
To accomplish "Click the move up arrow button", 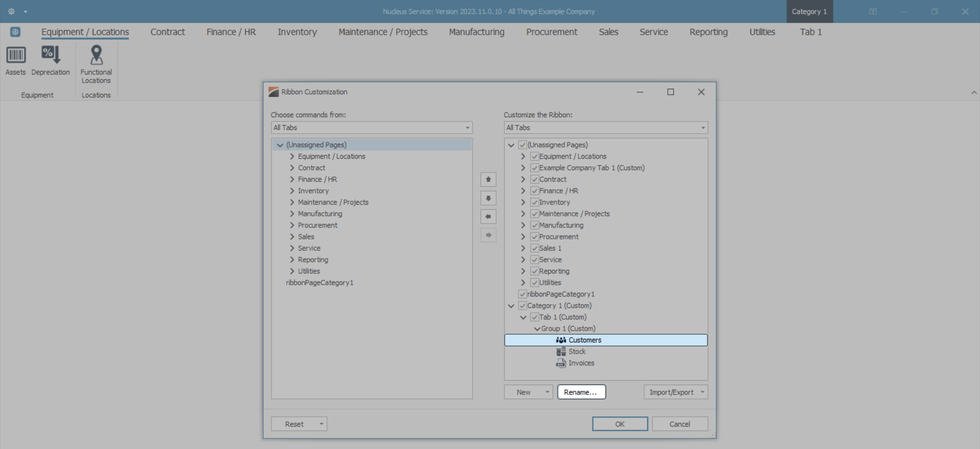I will pos(488,180).
